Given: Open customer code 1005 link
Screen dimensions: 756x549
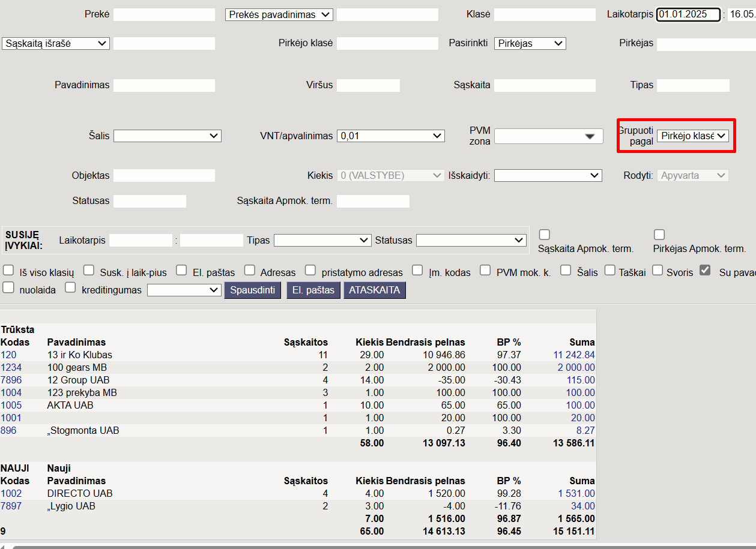Looking at the screenshot, I should click(11, 405).
